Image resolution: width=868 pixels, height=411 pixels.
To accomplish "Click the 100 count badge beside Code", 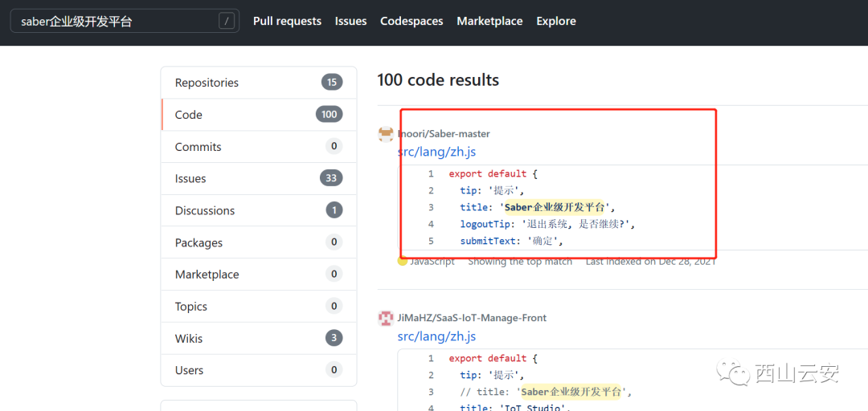I will tap(330, 115).
